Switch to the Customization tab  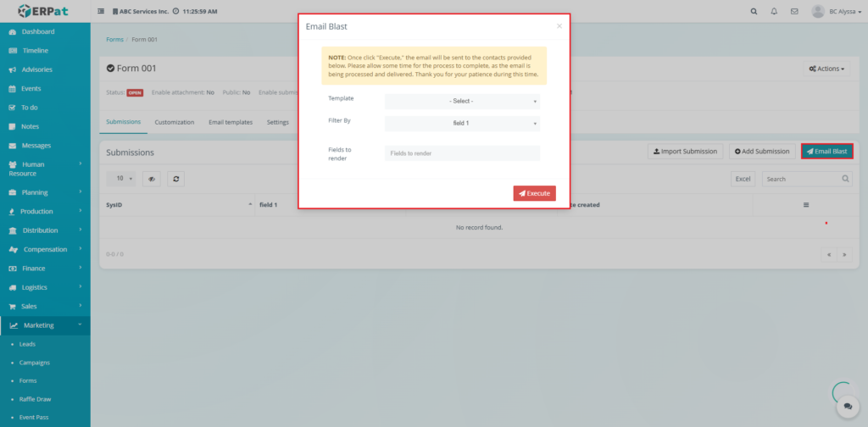(x=174, y=122)
